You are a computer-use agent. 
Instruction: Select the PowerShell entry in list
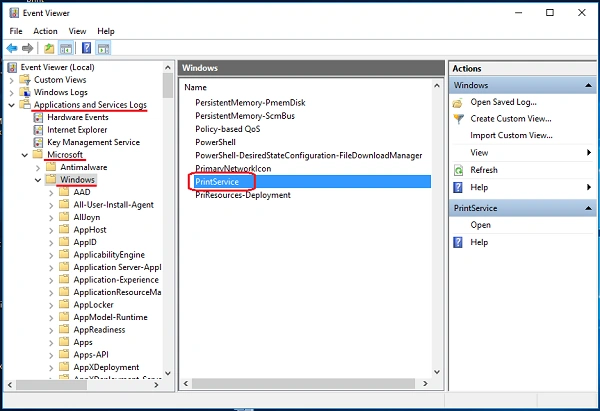coord(215,142)
